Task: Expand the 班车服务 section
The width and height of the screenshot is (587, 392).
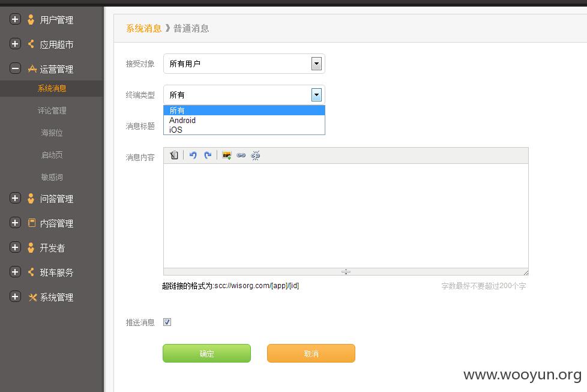Action: [x=15, y=272]
